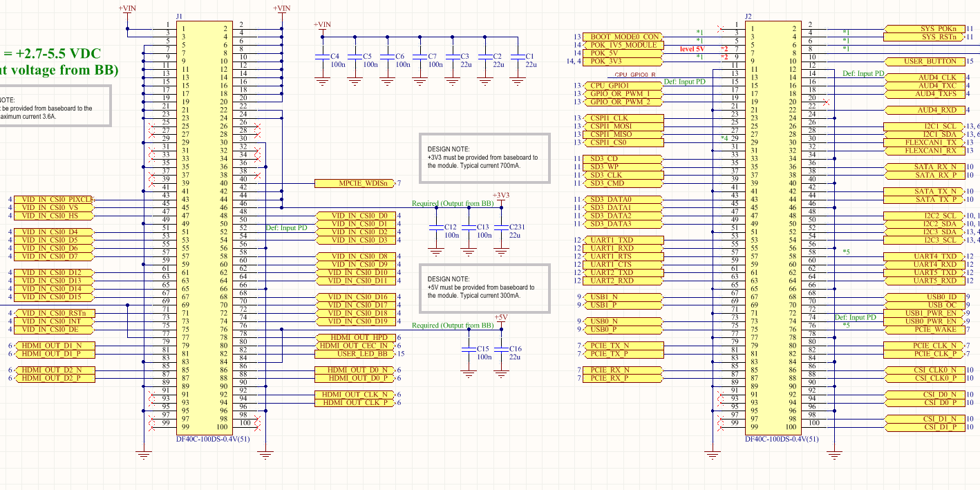
Task: Select the ground symbol below capacitor C1
Action: click(x=517, y=80)
